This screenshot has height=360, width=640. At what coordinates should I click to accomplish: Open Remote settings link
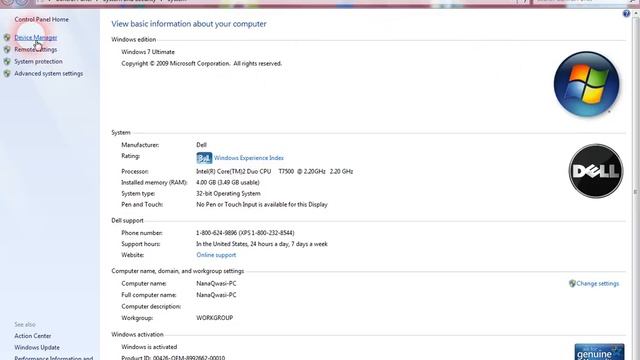[36, 49]
